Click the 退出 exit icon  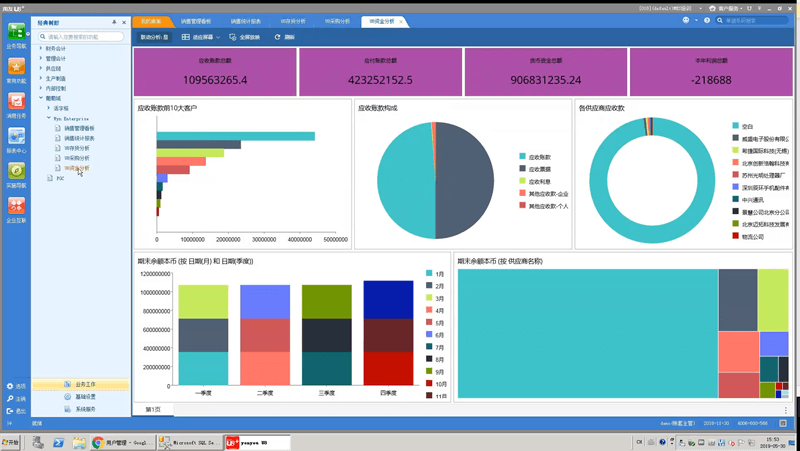click(x=10, y=411)
